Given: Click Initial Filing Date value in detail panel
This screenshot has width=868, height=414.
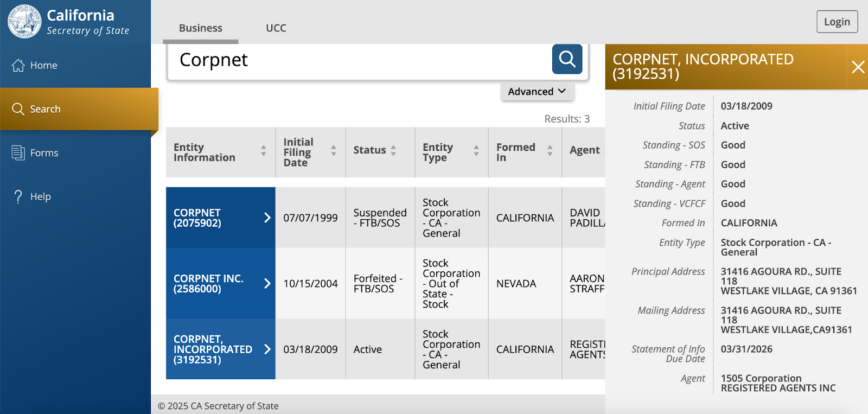Looking at the screenshot, I should [x=746, y=106].
